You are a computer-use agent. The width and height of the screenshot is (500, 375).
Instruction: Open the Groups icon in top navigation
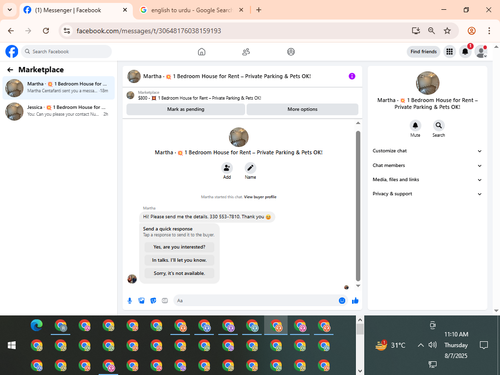(291, 52)
